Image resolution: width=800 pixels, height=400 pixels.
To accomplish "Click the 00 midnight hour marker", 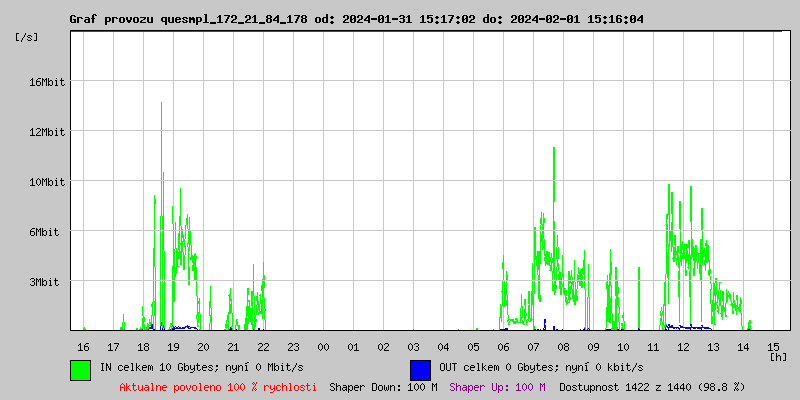I will click(x=323, y=346).
